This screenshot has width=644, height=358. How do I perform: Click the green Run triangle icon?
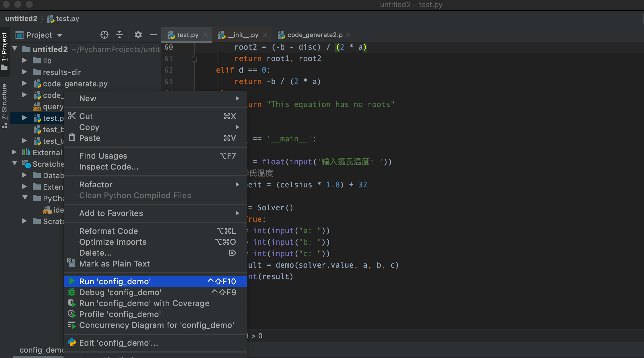[x=72, y=281]
